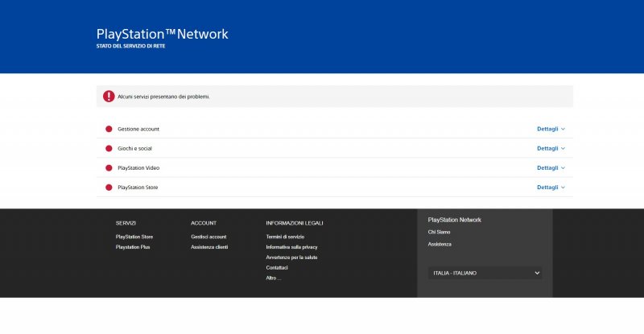This screenshot has height=334, width=644.
Task: Expand Dettagli for Gestione account
Action: 551,129
